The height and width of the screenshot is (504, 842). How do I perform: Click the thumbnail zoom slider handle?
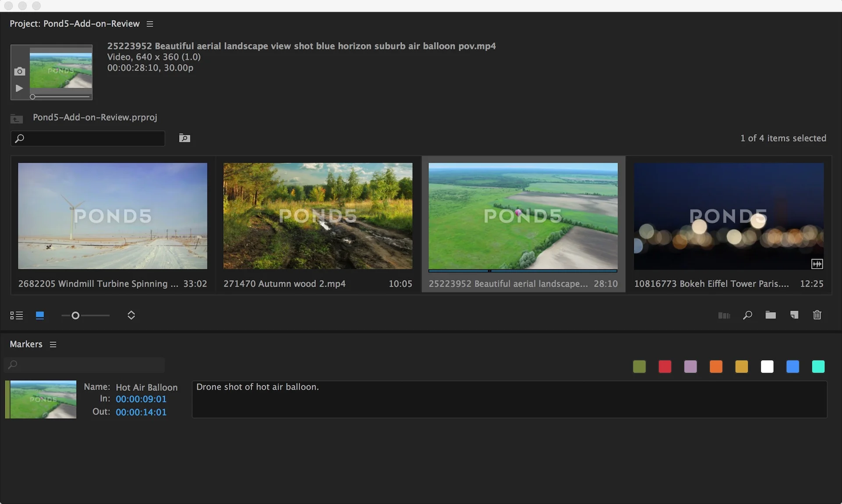[75, 315]
